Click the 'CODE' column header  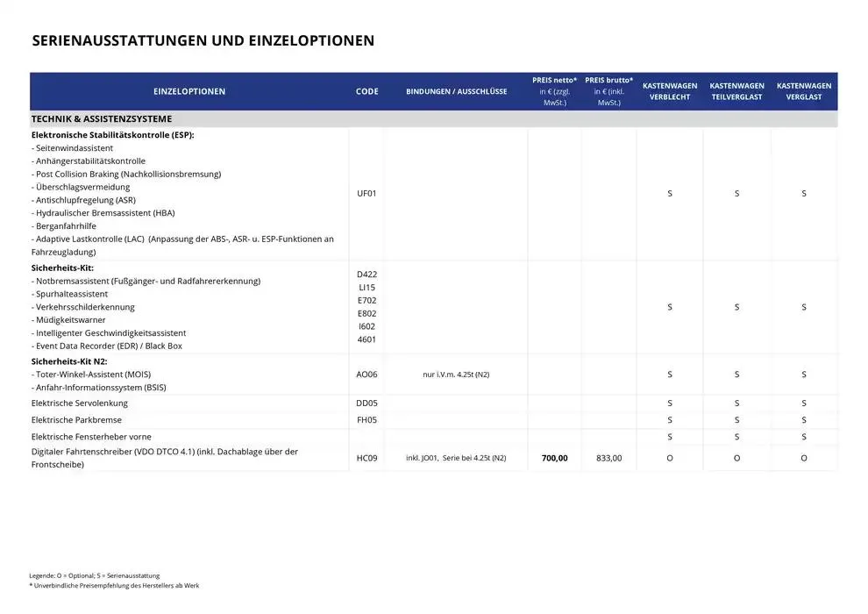click(366, 91)
